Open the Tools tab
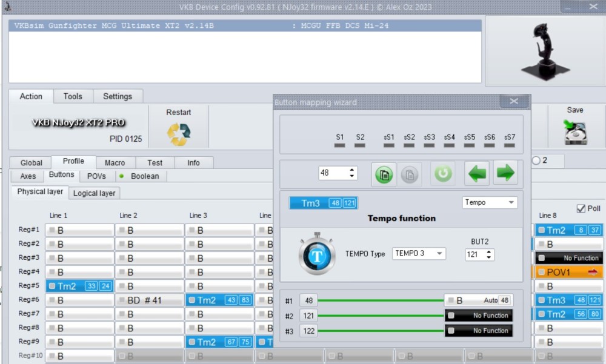This screenshot has height=364, width=606. coord(73,97)
